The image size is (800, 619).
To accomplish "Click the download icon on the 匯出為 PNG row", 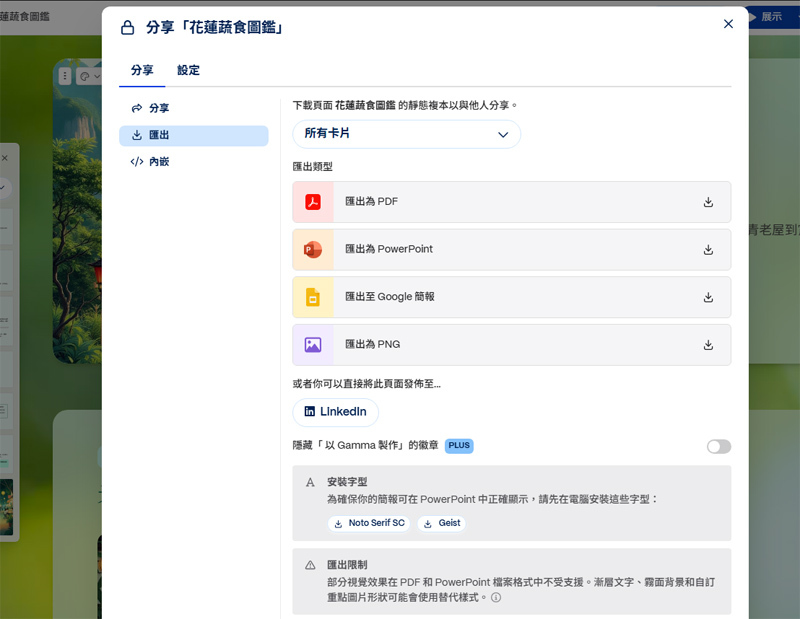I will click(707, 345).
